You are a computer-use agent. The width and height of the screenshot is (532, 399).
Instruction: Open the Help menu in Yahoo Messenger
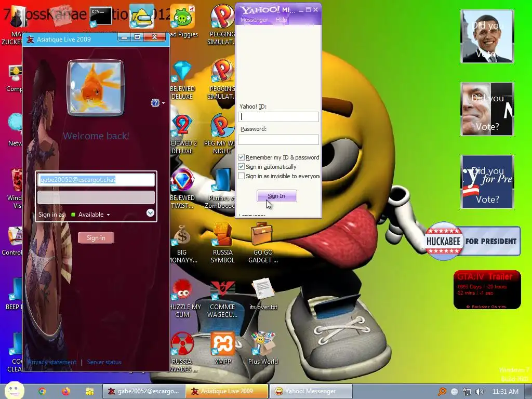click(281, 20)
